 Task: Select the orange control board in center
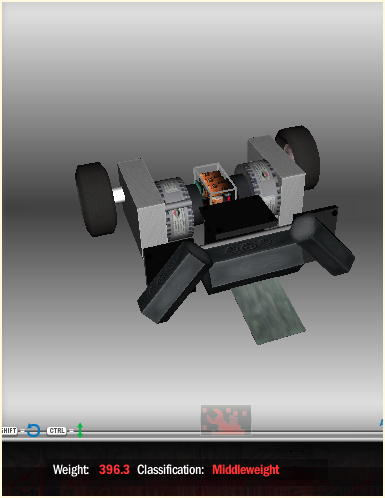[215, 186]
